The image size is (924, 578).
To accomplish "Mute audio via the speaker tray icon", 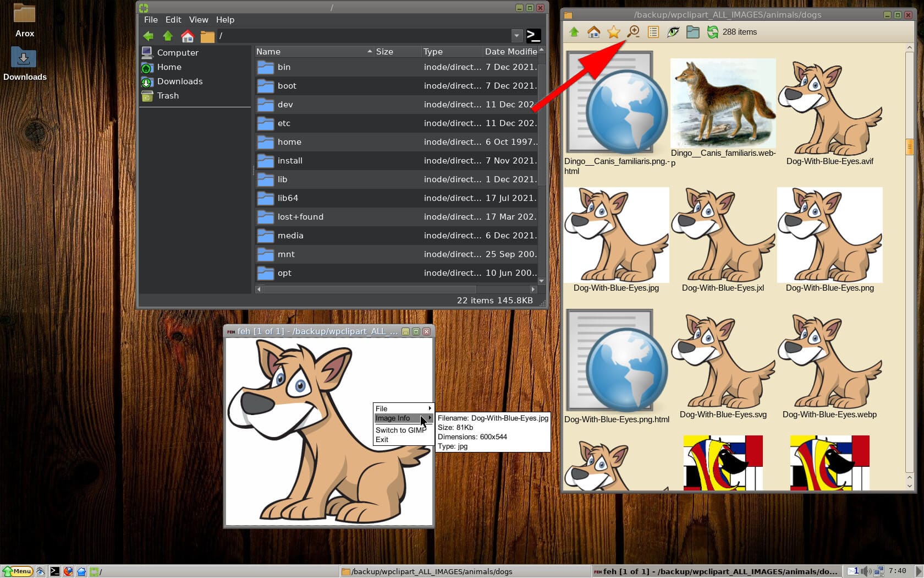I will (867, 571).
